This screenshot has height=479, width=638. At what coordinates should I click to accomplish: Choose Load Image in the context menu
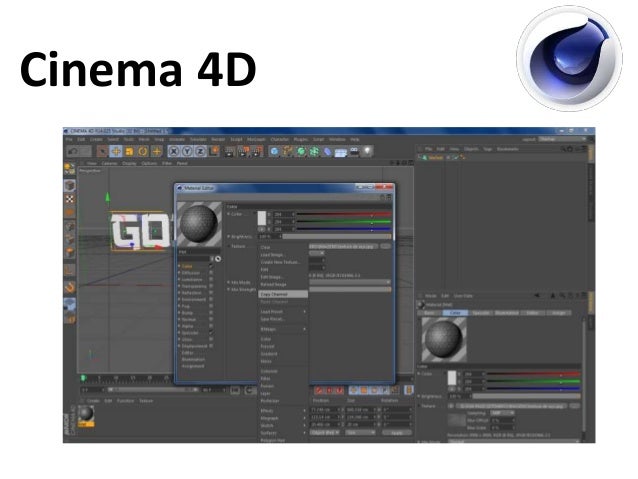click(272, 255)
